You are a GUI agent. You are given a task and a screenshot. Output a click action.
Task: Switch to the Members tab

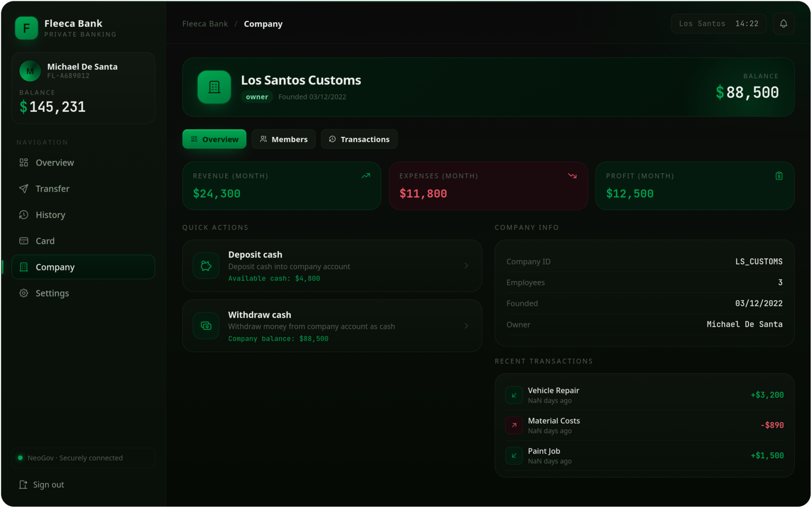(x=283, y=139)
